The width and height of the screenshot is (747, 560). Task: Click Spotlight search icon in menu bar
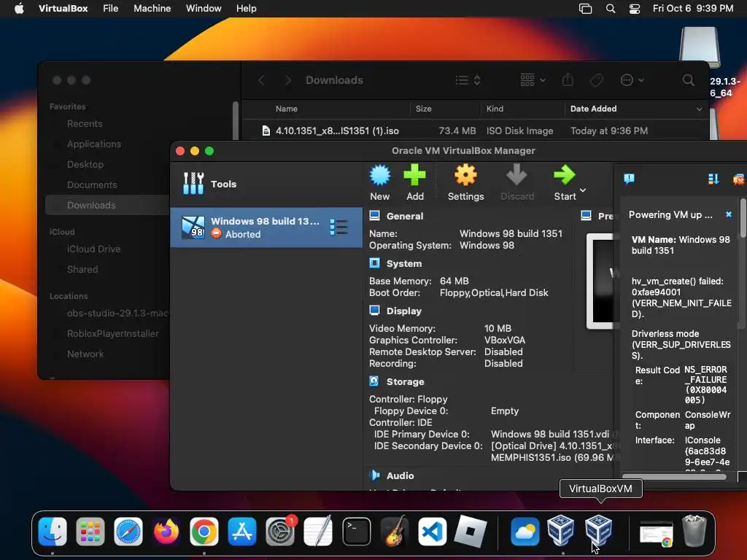point(611,9)
